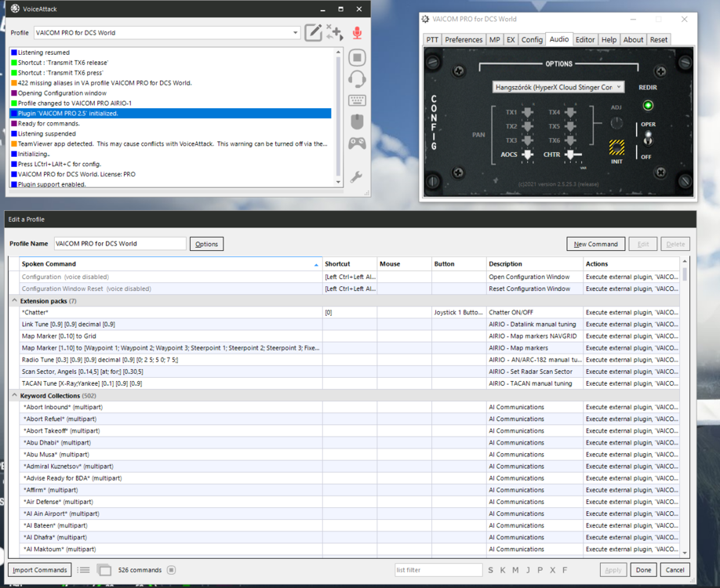720x588 pixels.
Task: Open the Editor tab
Action: click(584, 39)
